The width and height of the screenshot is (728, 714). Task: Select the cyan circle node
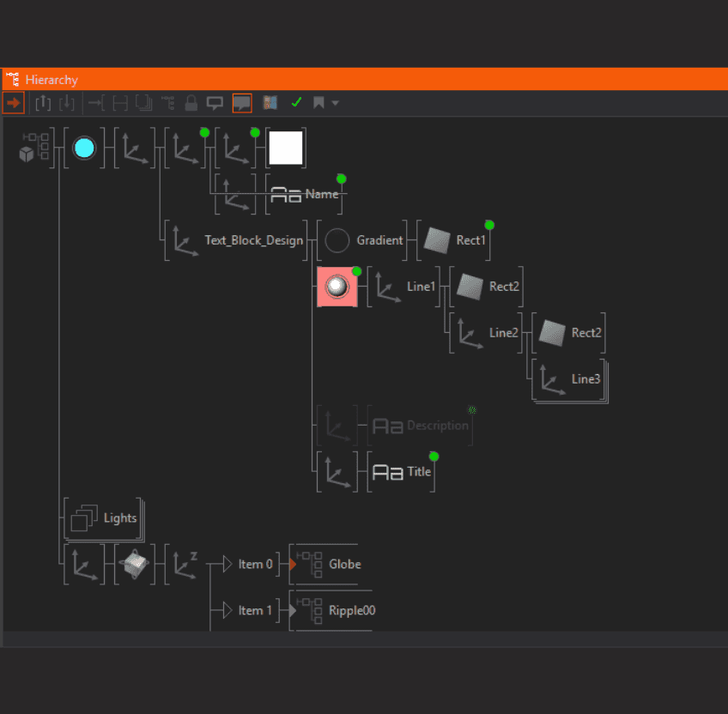tap(84, 148)
